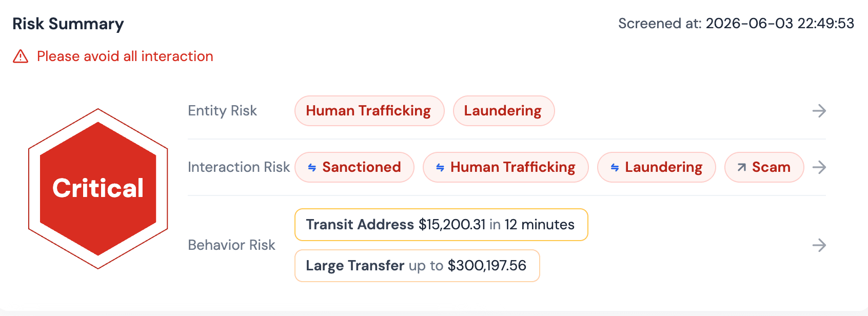This screenshot has width=868, height=316.
Task: Open the Sanctioned interaction risk tag
Action: coord(354,167)
